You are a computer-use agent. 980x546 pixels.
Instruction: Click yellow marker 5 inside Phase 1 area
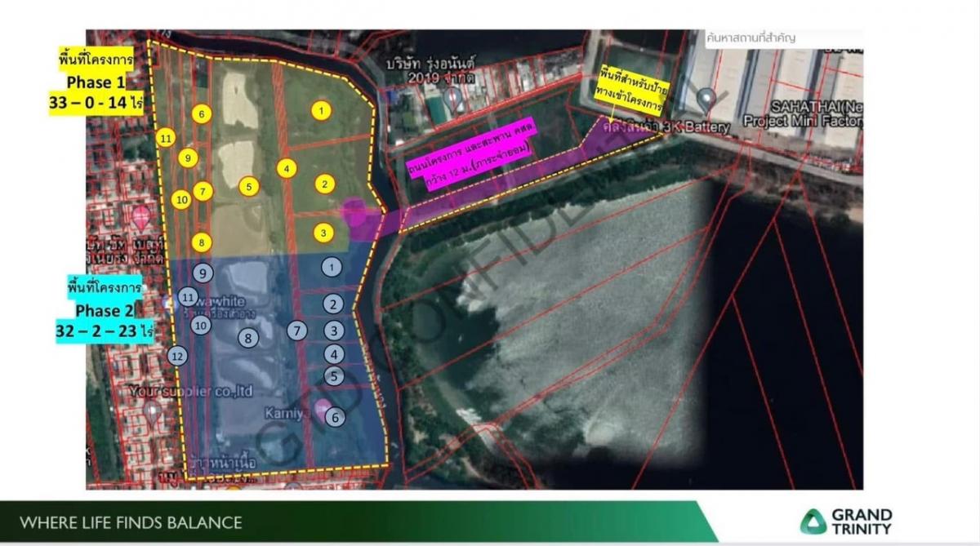pyautogui.click(x=249, y=188)
